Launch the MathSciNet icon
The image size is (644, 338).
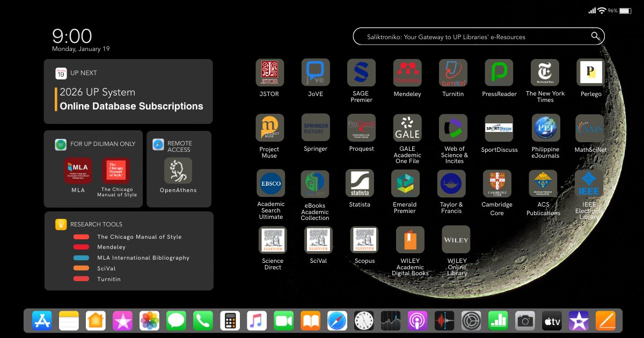click(590, 128)
